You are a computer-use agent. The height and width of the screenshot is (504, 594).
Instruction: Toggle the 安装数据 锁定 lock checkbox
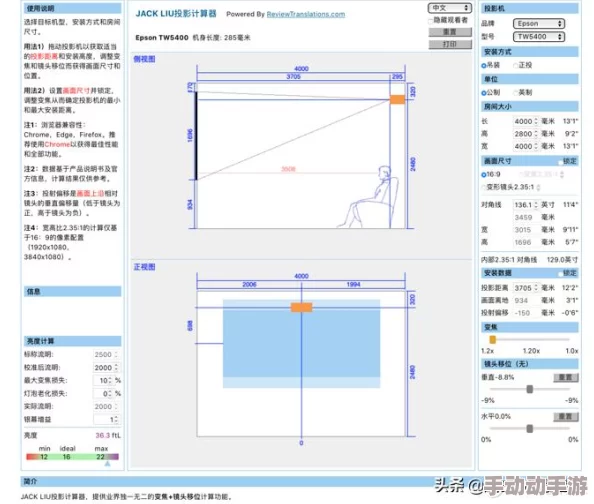[x=560, y=273]
